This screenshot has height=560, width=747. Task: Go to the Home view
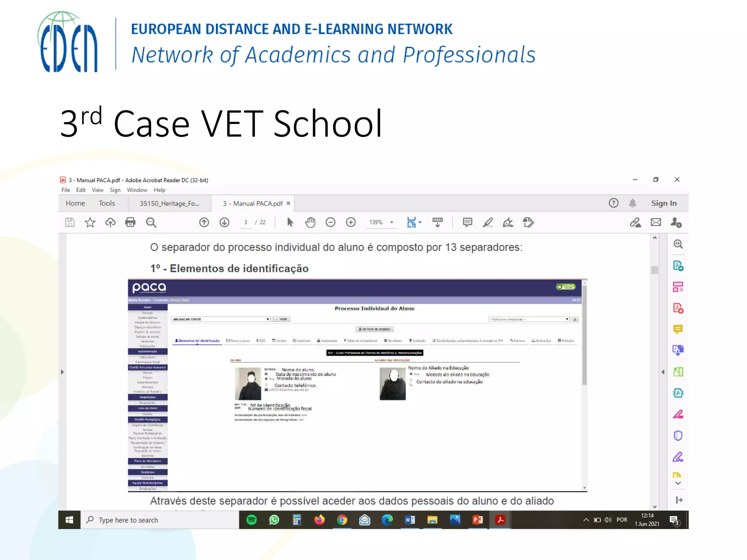75,203
